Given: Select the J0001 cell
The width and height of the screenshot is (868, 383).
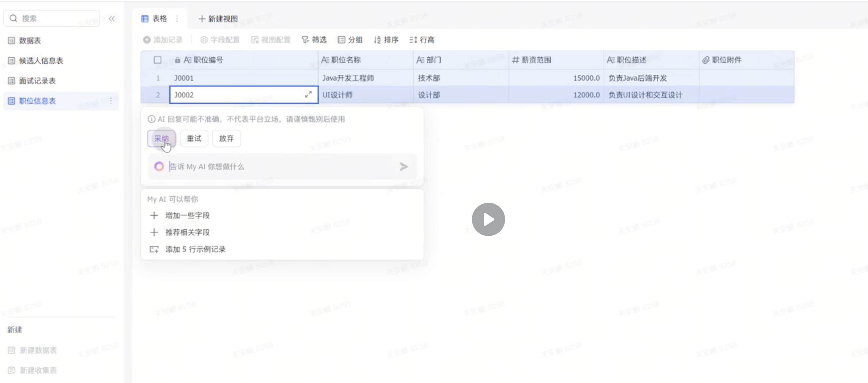Looking at the screenshot, I should coord(244,78).
